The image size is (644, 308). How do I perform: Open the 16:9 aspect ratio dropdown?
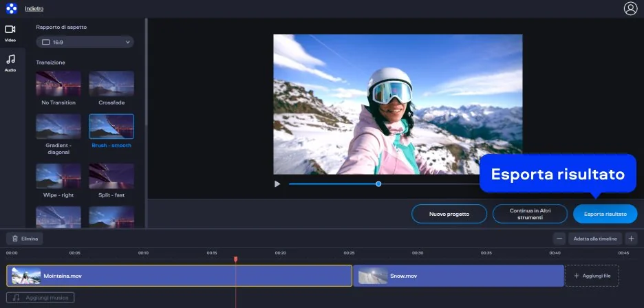(85, 42)
